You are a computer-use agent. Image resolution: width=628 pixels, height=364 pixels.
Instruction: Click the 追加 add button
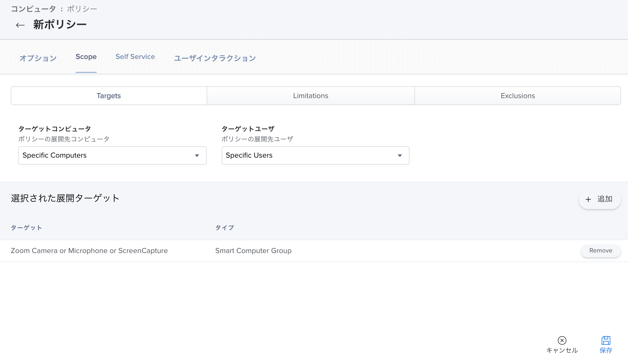click(600, 199)
